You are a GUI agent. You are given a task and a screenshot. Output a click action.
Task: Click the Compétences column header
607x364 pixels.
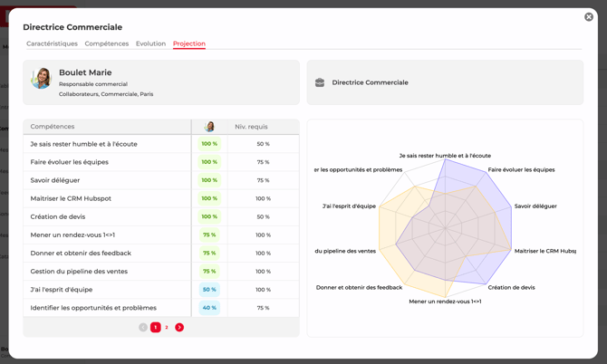(53, 127)
